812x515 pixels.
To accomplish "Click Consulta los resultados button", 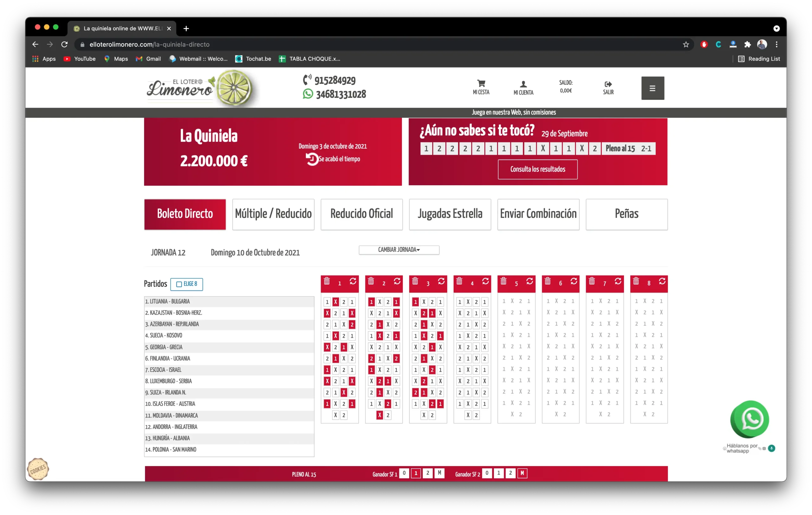I will tap(538, 169).
